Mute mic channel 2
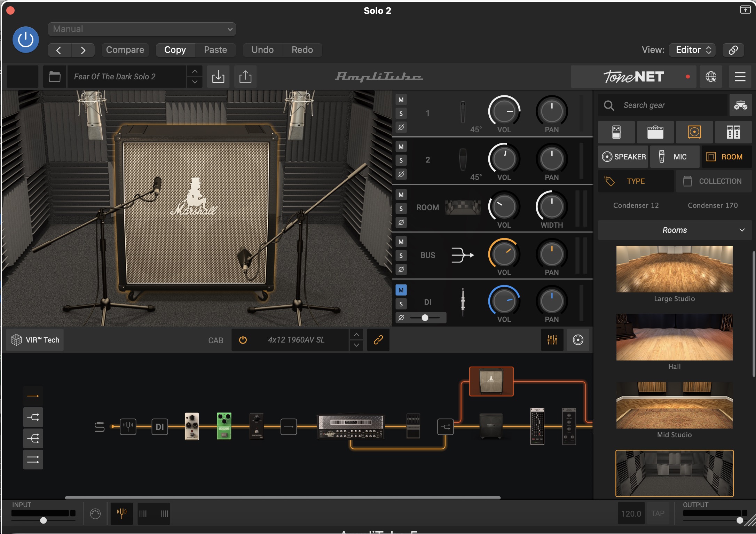This screenshot has height=534, width=756. [401, 147]
